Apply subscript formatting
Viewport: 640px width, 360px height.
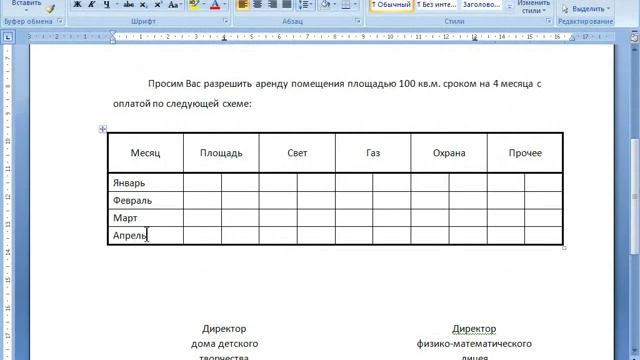(x=143, y=4)
